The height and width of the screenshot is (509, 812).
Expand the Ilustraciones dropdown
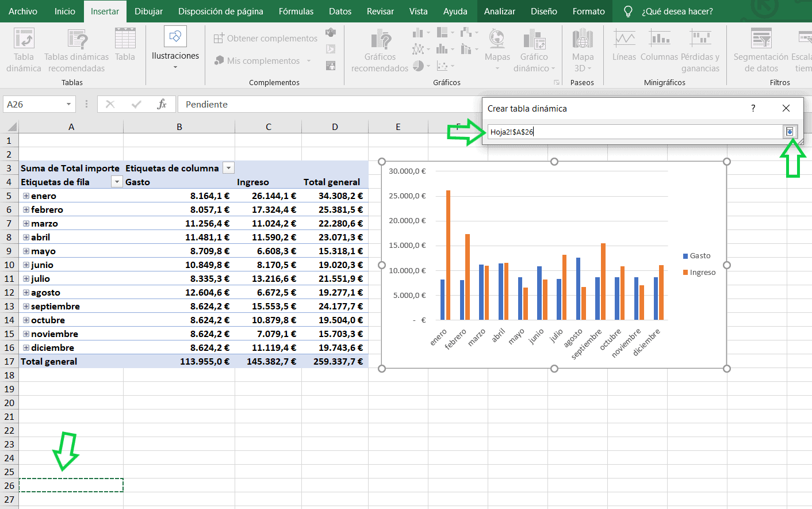pyautogui.click(x=175, y=67)
